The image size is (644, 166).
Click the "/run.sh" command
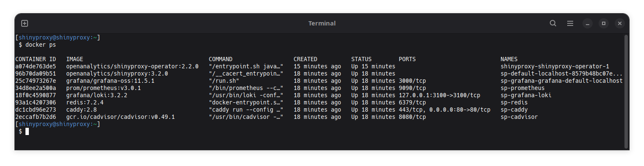(224, 81)
